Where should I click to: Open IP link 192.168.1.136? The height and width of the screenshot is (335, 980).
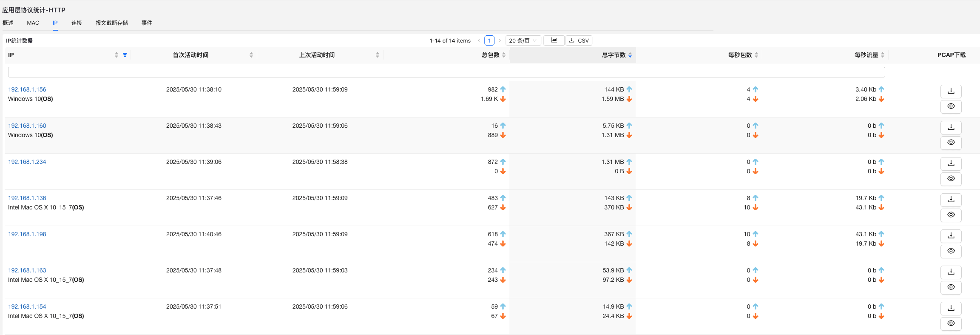tap(27, 198)
